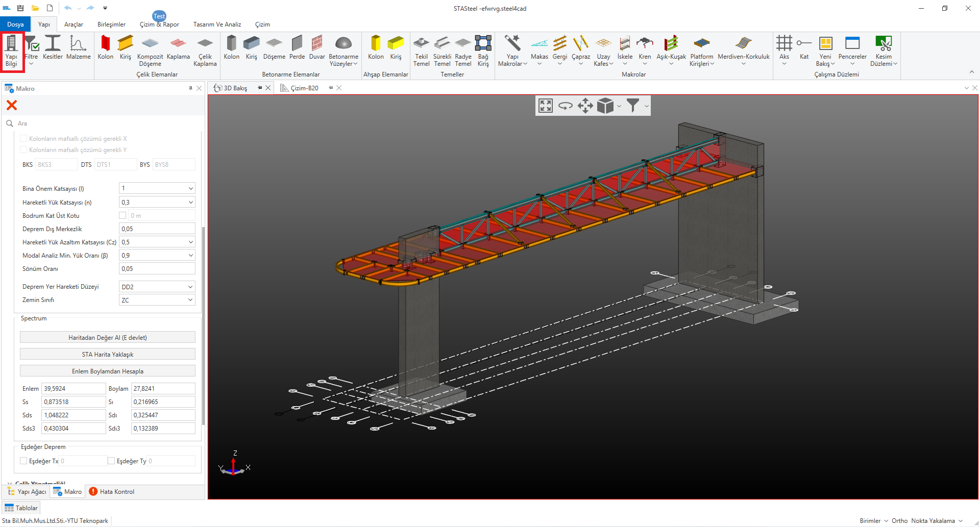Click the STA Harita Yaklaşık button
The height and width of the screenshot is (527, 980).
coord(108,355)
